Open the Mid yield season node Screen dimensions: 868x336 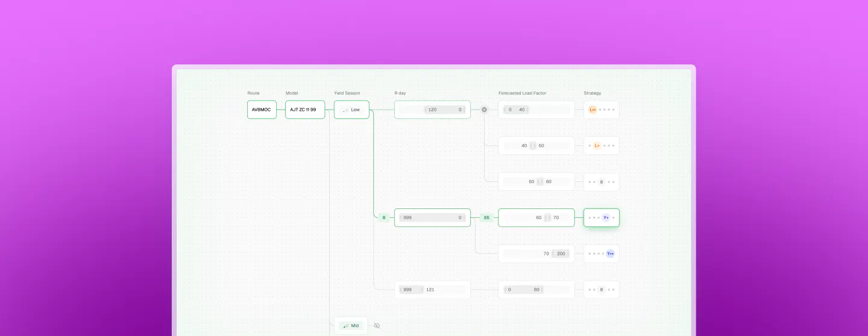(x=351, y=326)
